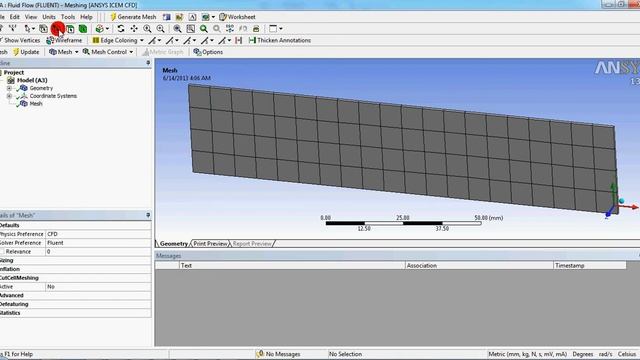
Task: Select the green body selection filter icon
Action: [83, 29]
